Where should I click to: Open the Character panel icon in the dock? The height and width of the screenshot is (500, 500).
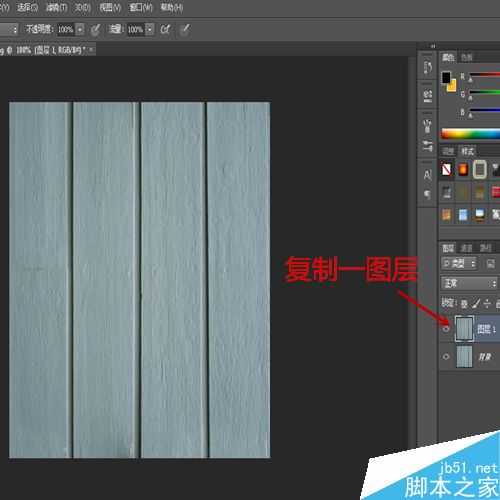click(x=428, y=174)
